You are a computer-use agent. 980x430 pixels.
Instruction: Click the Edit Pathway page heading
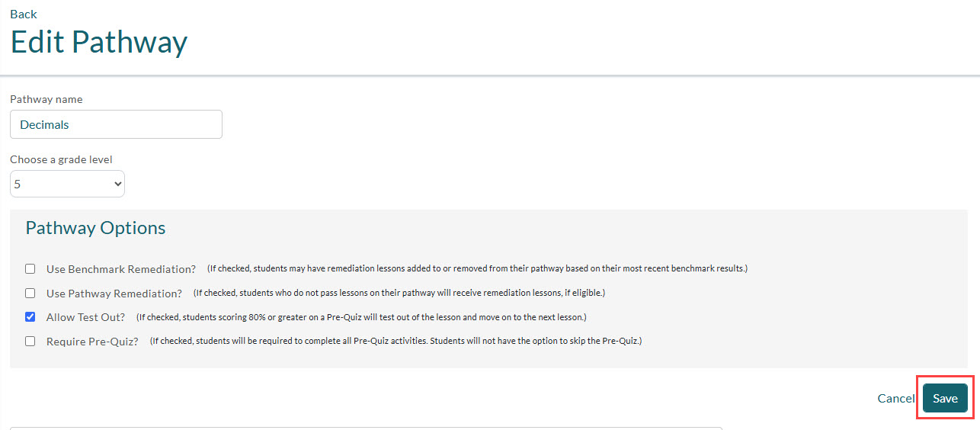tap(99, 42)
